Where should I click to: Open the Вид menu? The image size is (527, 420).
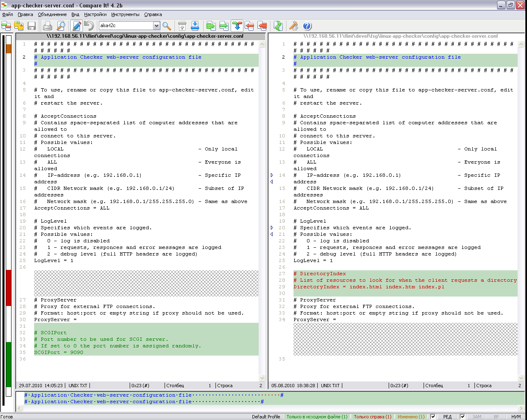click(75, 14)
